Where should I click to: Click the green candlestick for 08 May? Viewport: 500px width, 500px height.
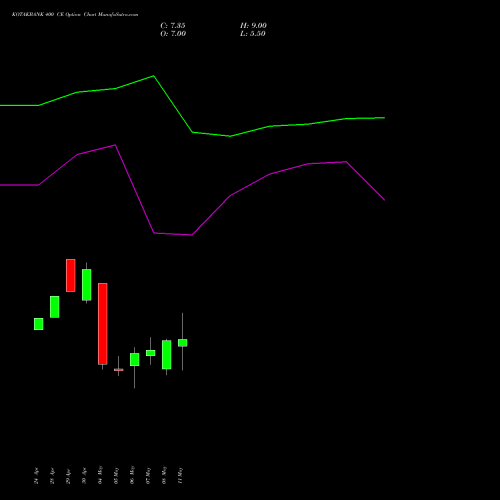pyautogui.click(x=167, y=355)
